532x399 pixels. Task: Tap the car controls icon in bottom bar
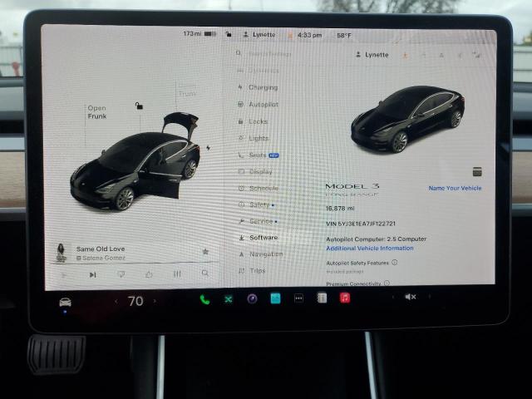65,301
